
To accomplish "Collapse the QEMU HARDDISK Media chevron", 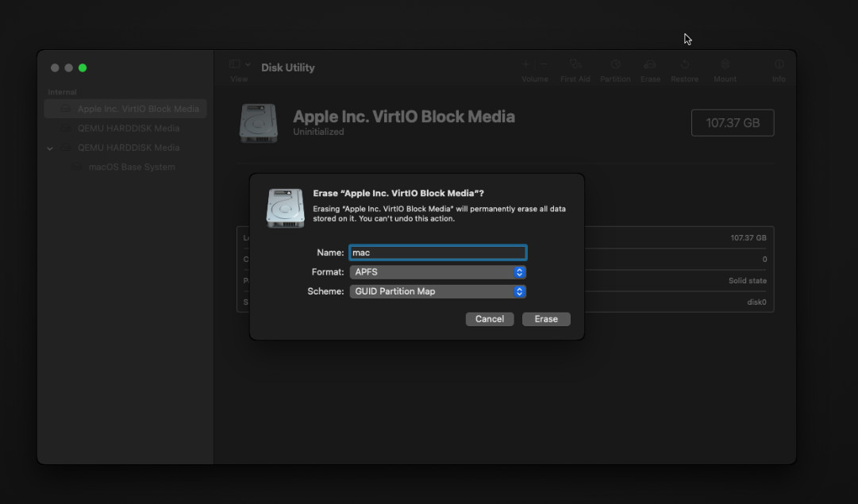I will (x=50, y=148).
